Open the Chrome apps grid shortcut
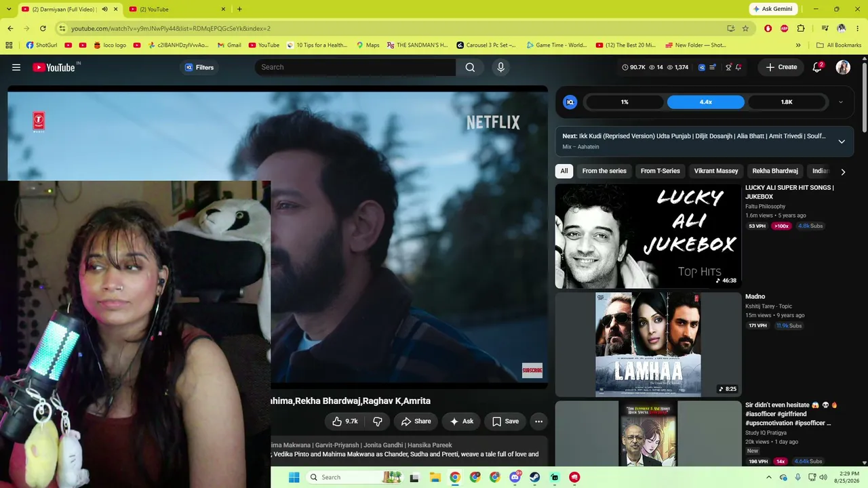 pyautogui.click(x=9, y=45)
